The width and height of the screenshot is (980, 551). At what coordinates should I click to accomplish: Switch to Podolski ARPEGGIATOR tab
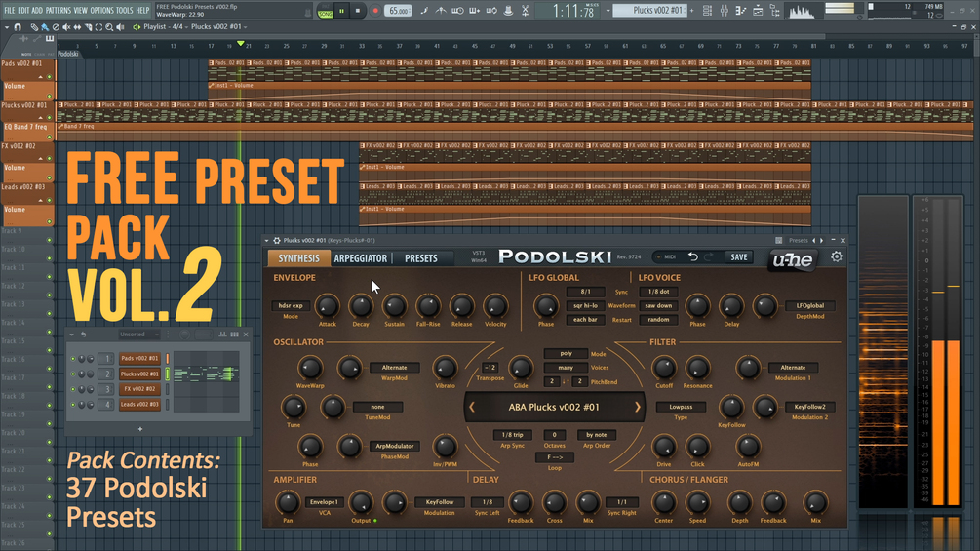coord(360,258)
